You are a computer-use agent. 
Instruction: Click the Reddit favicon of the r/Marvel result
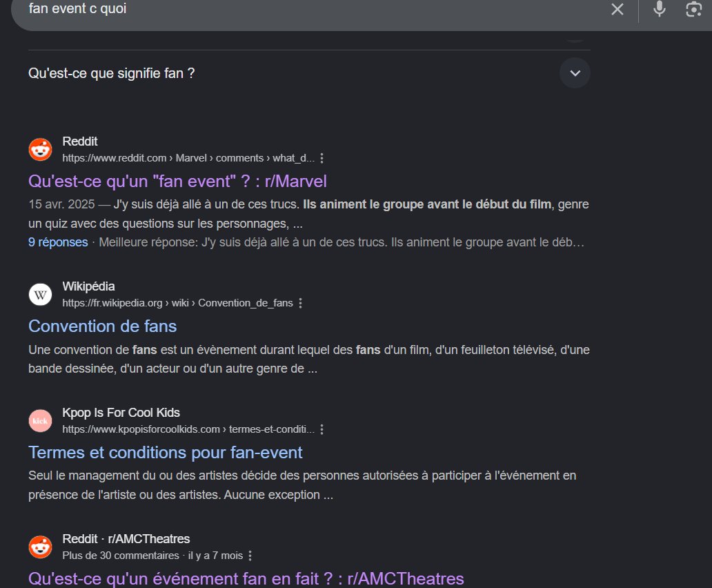tap(41, 149)
